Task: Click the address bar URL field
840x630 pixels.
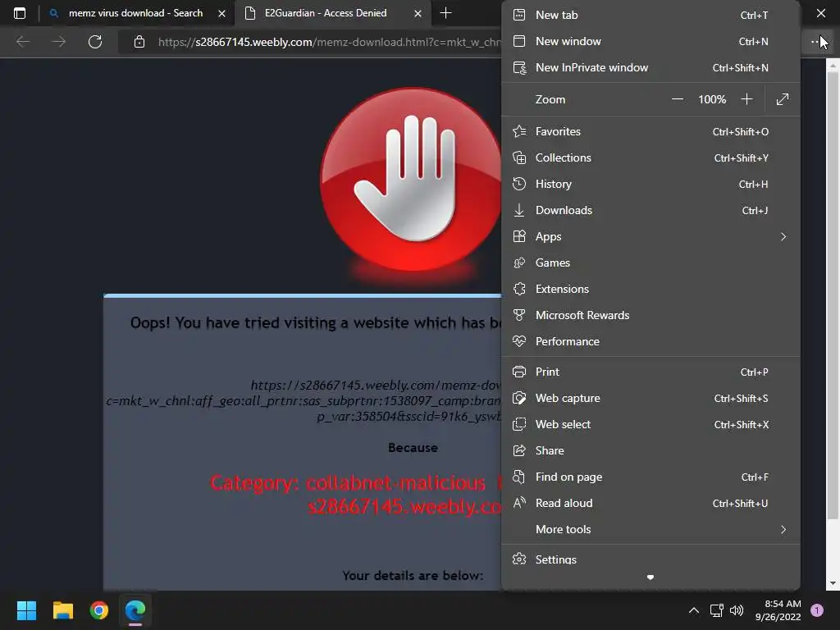Action: tap(328, 42)
